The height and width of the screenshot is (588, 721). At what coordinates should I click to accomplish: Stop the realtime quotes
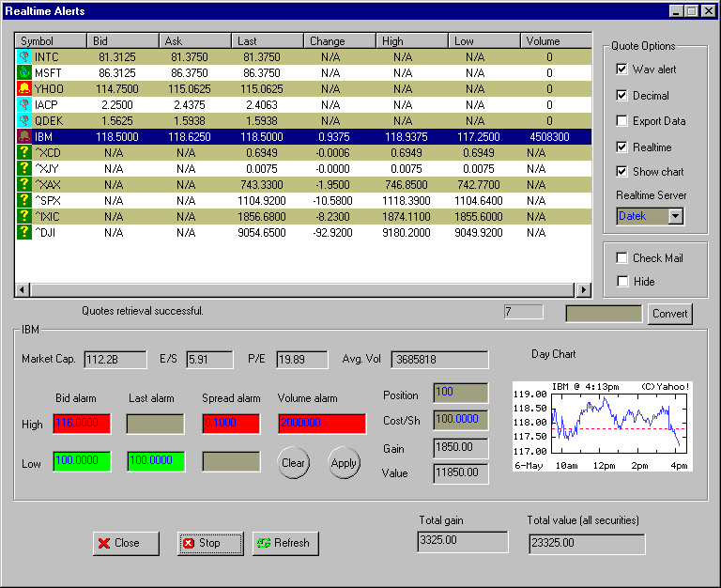(210, 543)
